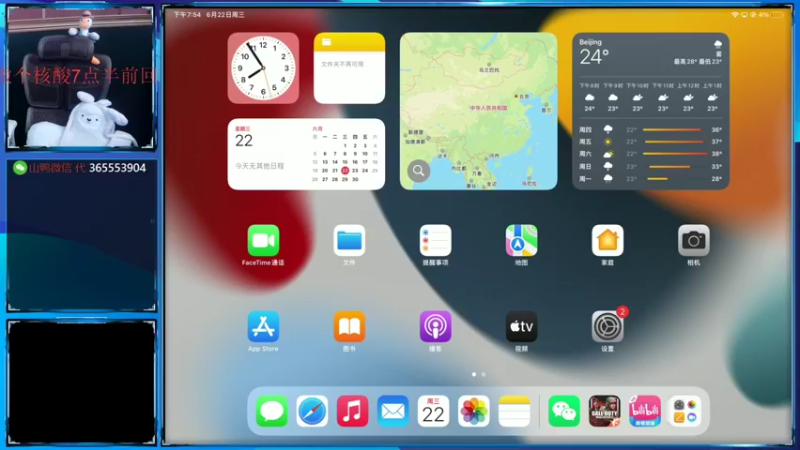This screenshot has width=800, height=450.
Task: Open Settings with badge 2
Action: (x=607, y=327)
